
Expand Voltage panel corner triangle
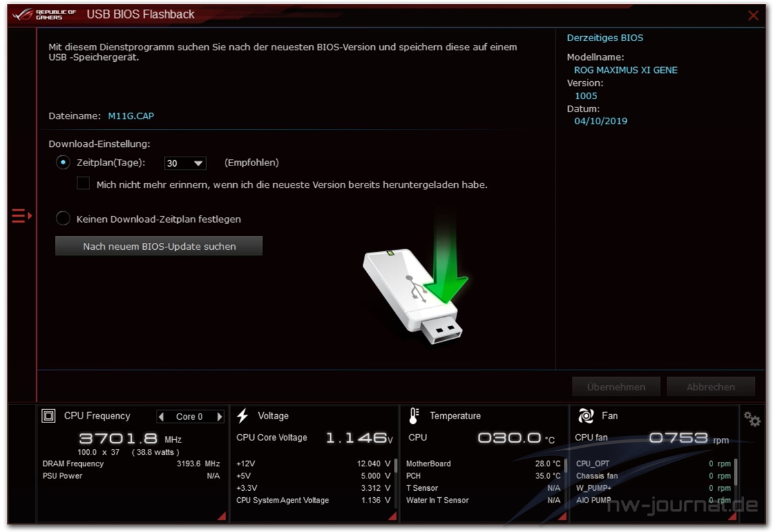394,516
